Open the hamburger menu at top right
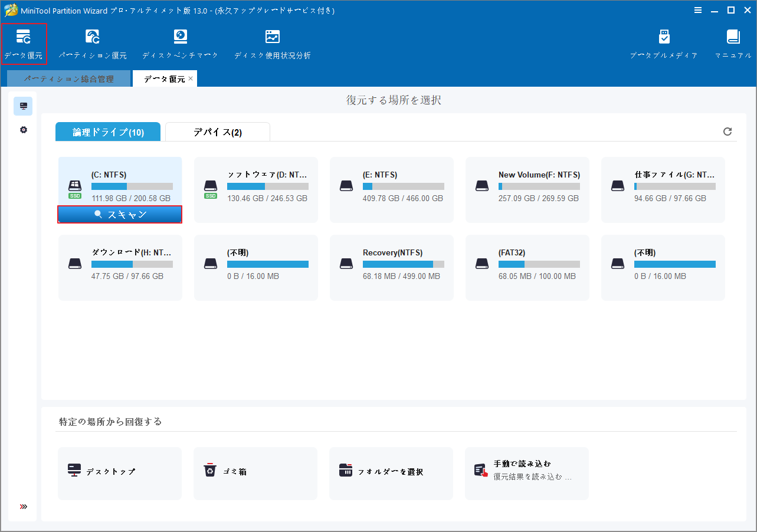The height and width of the screenshot is (532, 757). [698, 10]
